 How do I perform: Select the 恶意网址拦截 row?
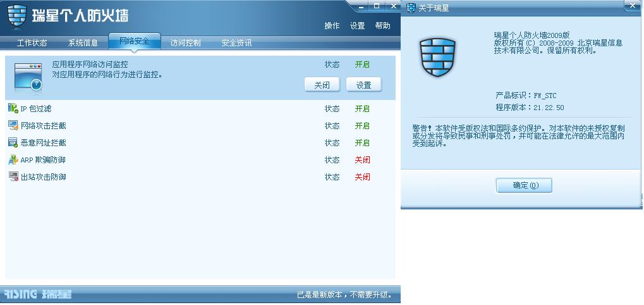click(200, 142)
